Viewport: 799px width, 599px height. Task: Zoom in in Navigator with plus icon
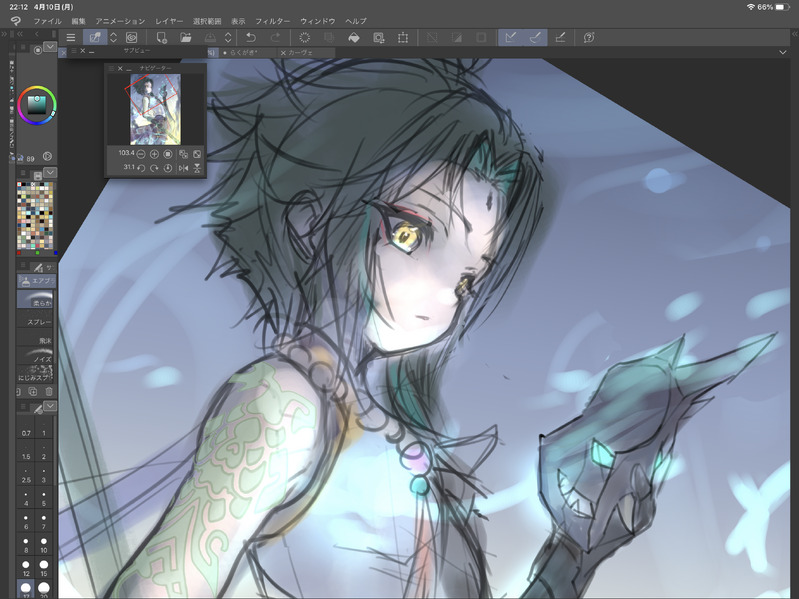point(154,154)
